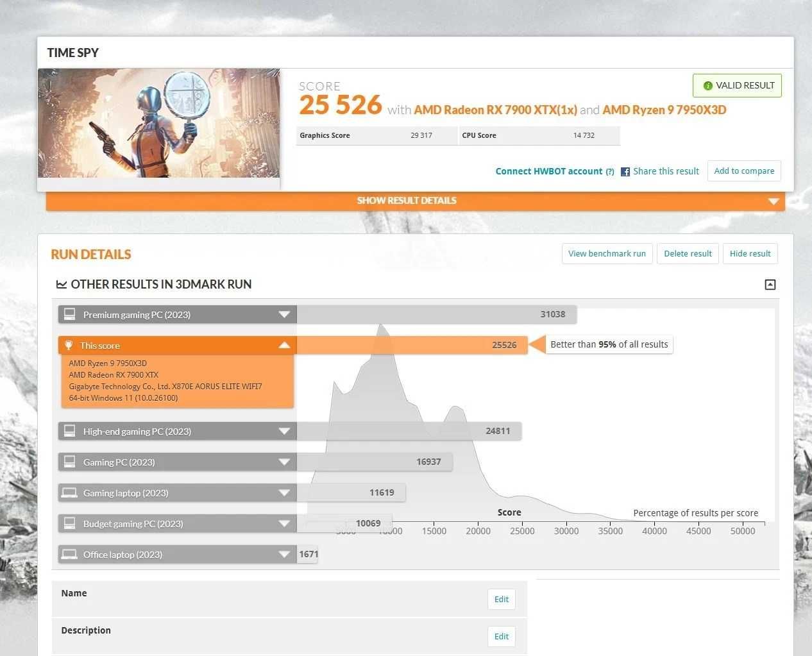The image size is (812, 656).
Task: Click the TIME SPY title text
Action: click(x=73, y=53)
